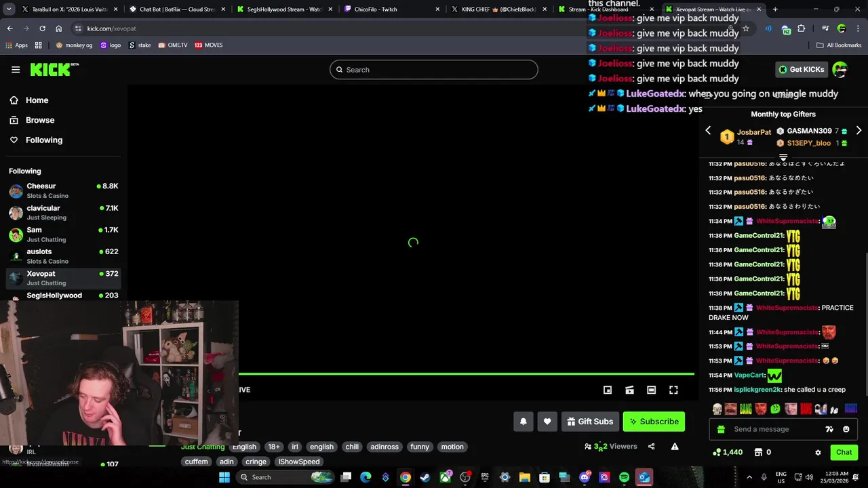This screenshot has width=868, height=488.
Task: Open Spotify from the taskbar
Action: [624, 477]
